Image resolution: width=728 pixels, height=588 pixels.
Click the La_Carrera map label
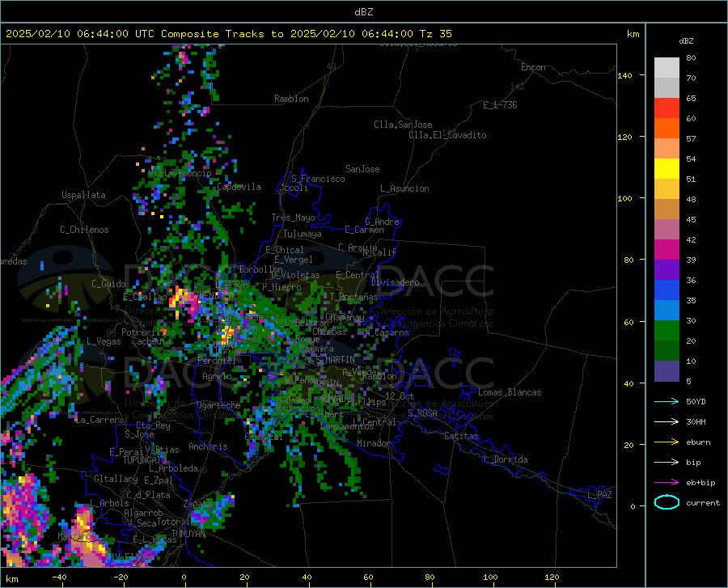pos(99,420)
